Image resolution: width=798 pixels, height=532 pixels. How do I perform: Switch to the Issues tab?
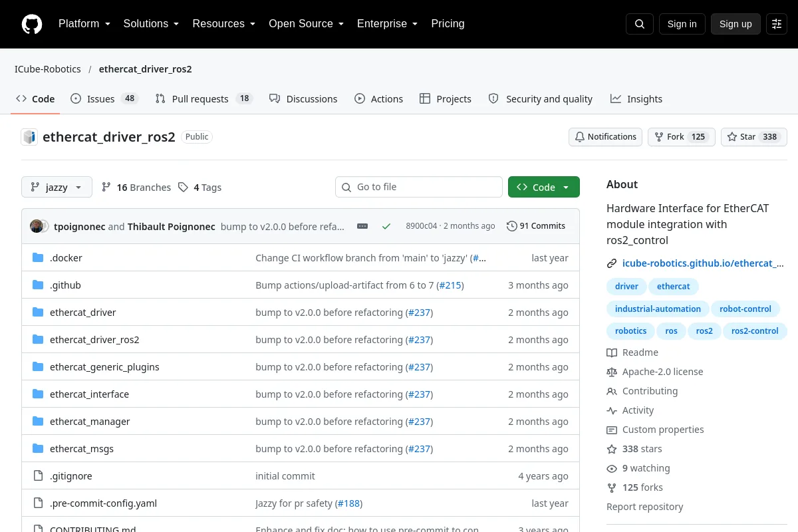(104, 98)
